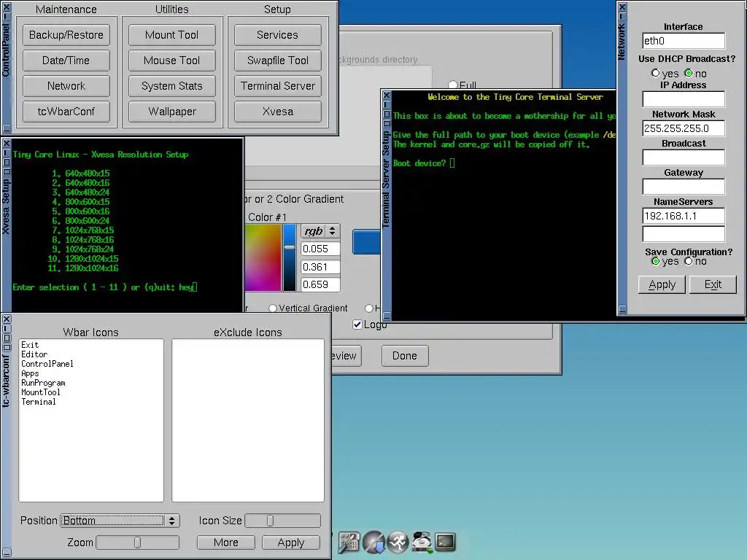The height and width of the screenshot is (560, 747).
Task: Launch the Swapfile Tool
Action: 278,61
